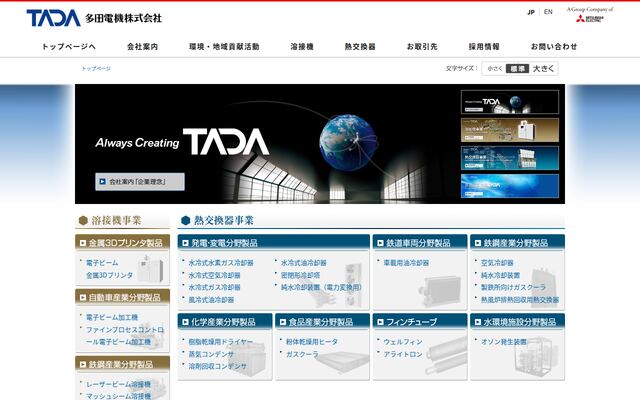
Task: Open blue 鉄鋼産業分野製品 heat exchanger header
Action: tap(518, 242)
